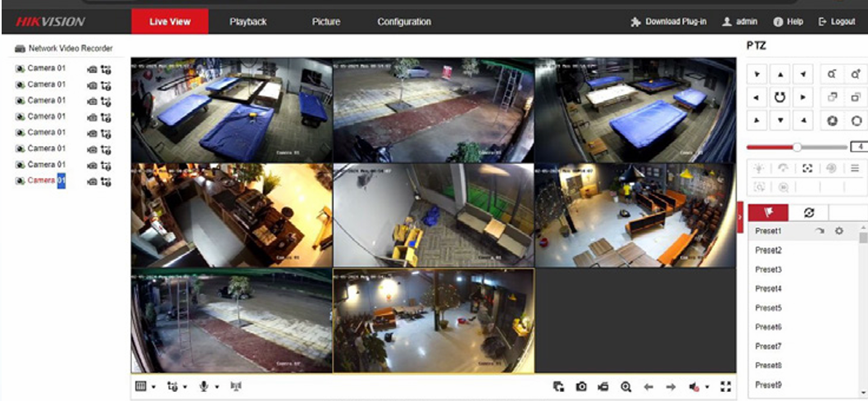Viewport: 868px width, 401px height.
Task: Toggle stream type for the last Camera 01
Action: tap(105, 181)
